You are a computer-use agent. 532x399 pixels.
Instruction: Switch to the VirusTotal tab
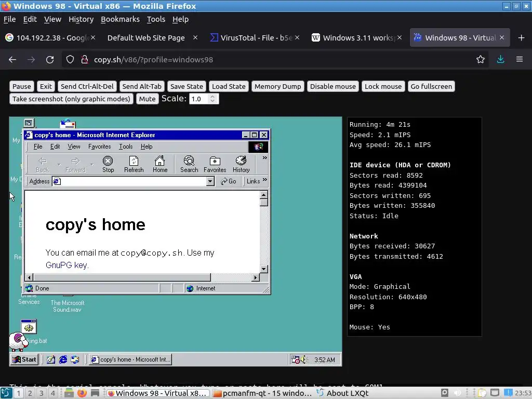point(255,37)
